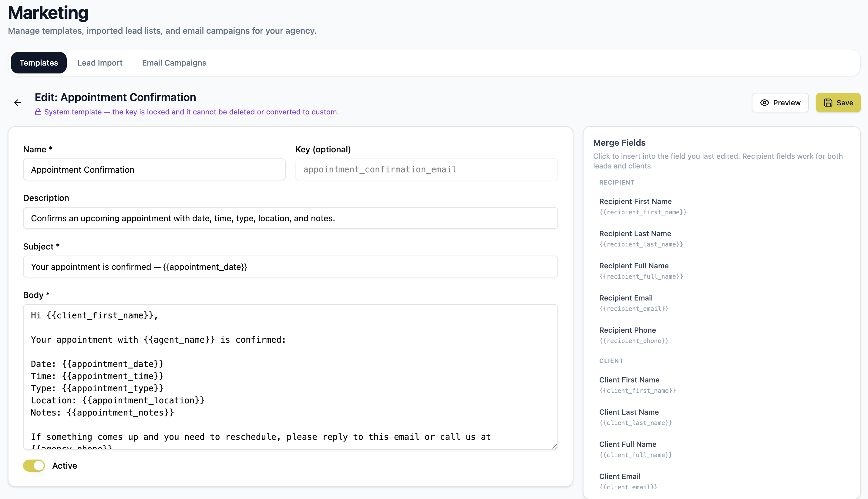Click the Active label text

[64, 465]
